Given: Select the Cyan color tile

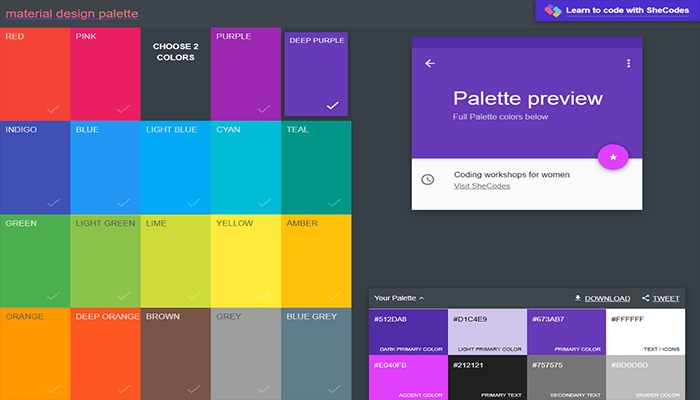Looking at the screenshot, I should pyautogui.click(x=246, y=167).
